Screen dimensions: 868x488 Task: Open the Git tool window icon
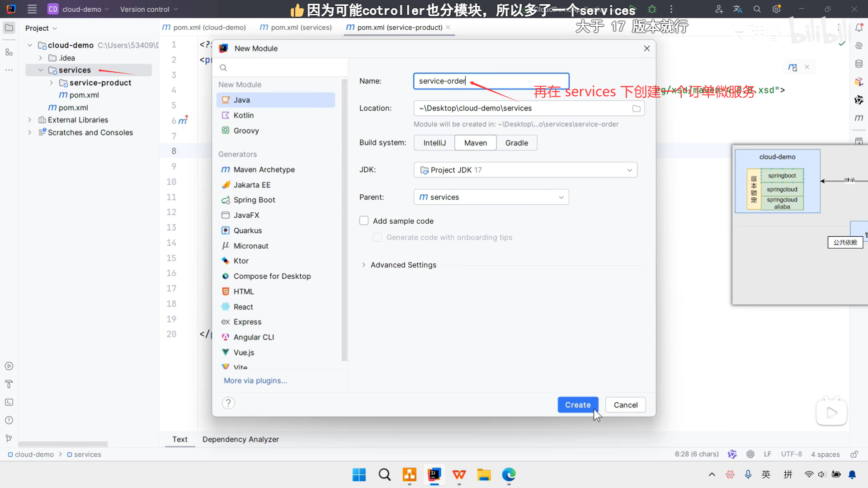pyautogui.click(x=9, y=438)
